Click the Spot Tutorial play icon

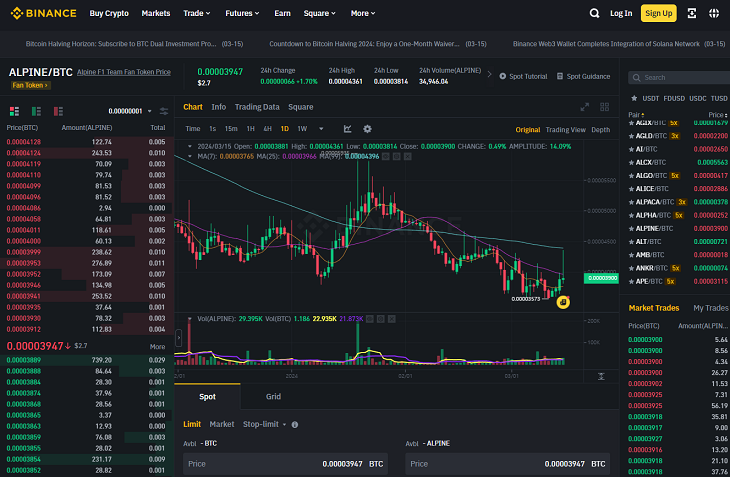point(503,76)
